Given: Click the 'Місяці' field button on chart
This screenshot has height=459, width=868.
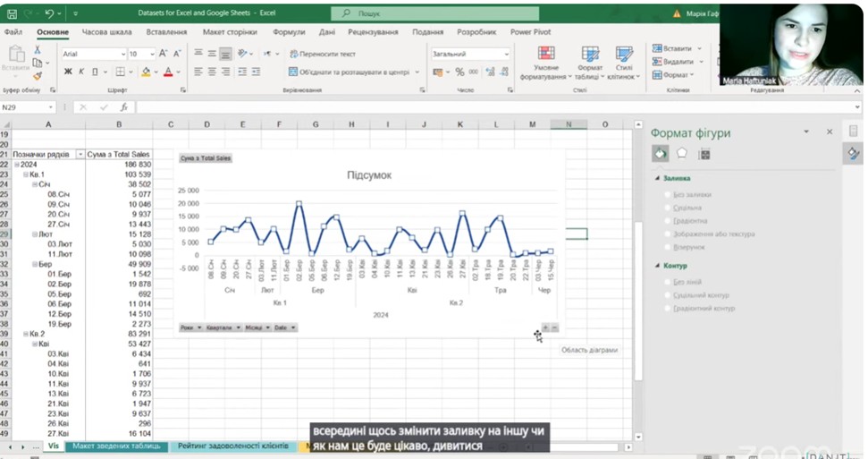Looking at the screenshot, I should coord(257,327).
